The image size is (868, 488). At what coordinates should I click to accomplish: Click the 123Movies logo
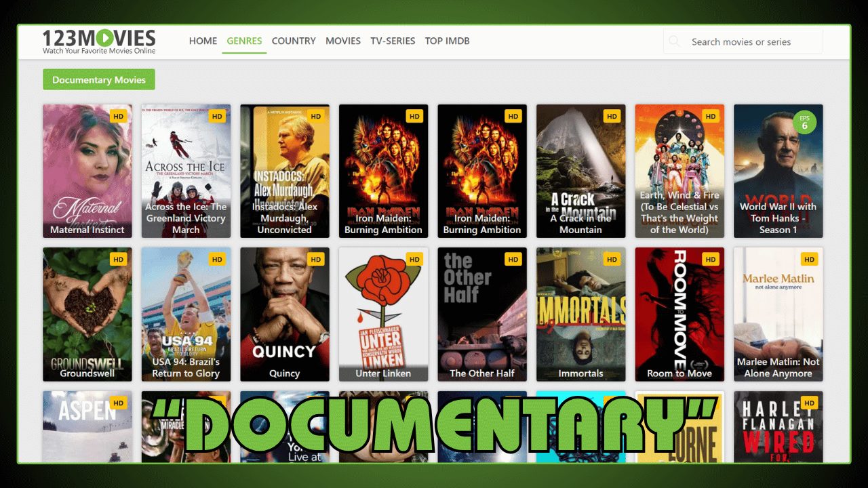[99, 41]
